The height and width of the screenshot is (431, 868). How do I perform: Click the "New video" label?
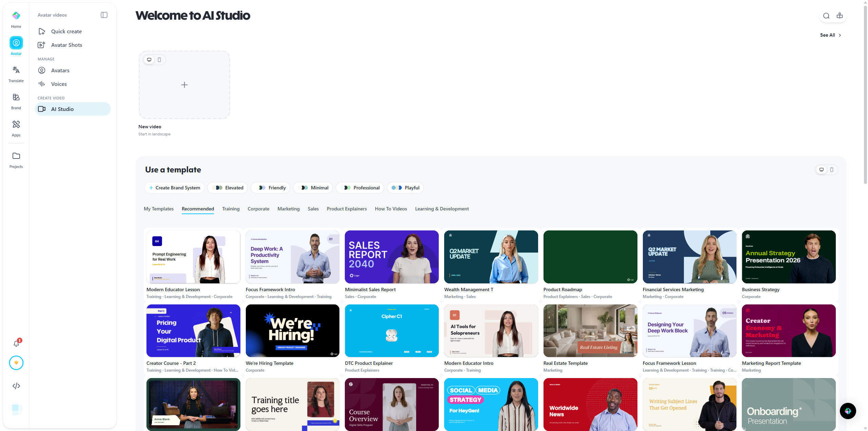150,127
